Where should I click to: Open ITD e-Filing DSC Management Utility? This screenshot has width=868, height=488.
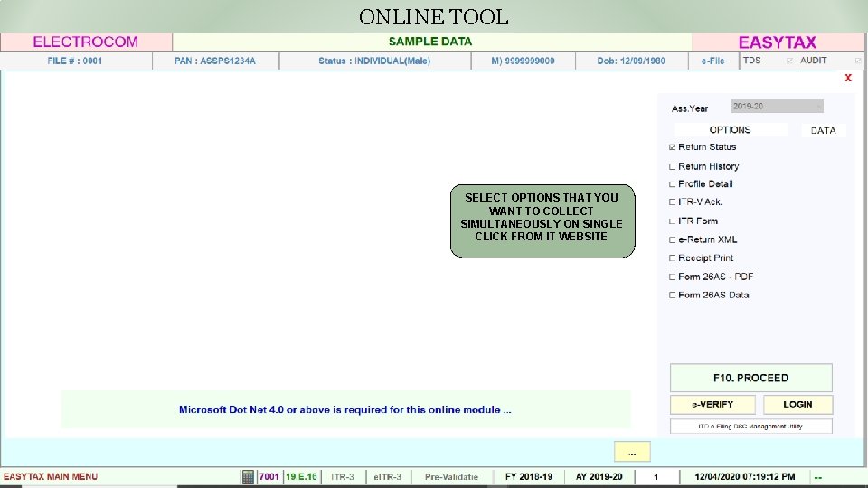pos(750,426)
